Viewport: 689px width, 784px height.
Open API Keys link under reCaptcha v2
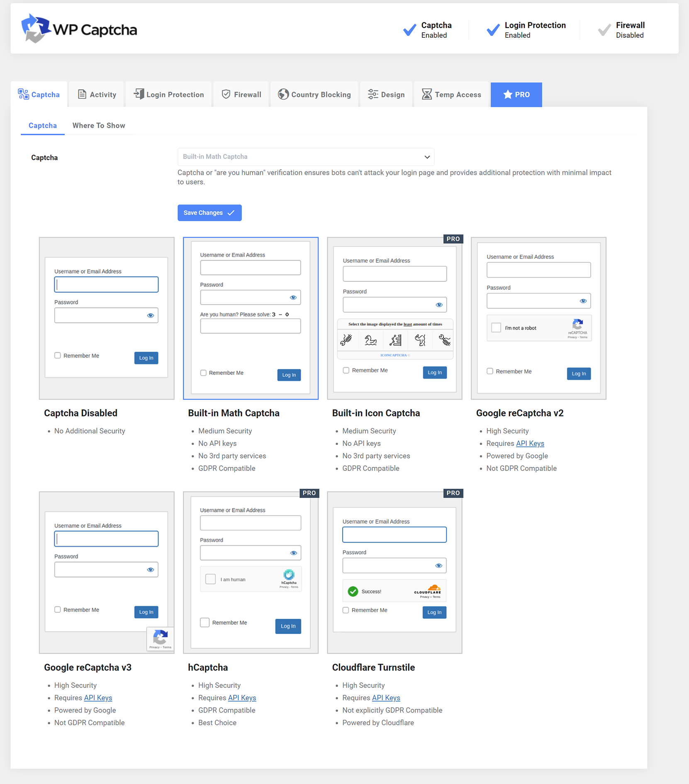pyautogui.click(x=530, y=443)
